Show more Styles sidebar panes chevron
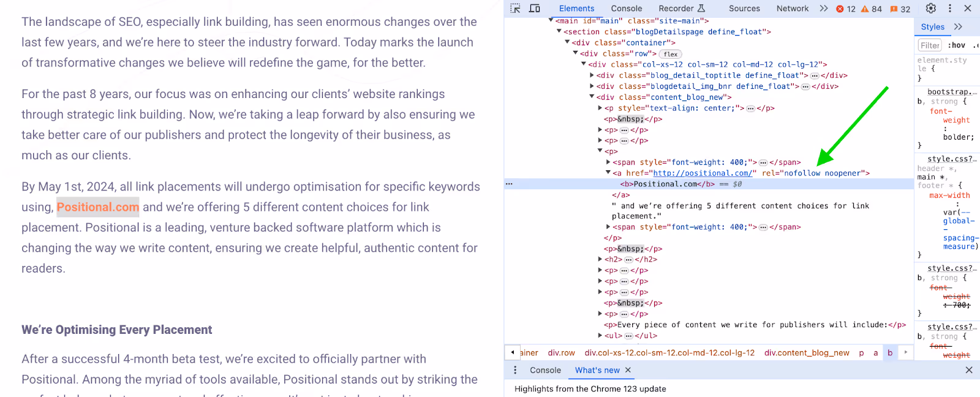980x397 pixels. point(959,27)
